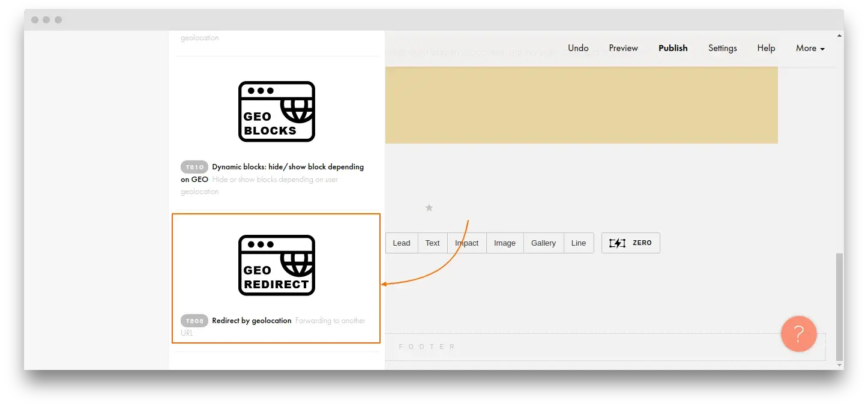The width and height of the screenshot is (868, 412).
Task: Click the GEO BLOCKS browser icon
Action: pyautogui.click(x=277, y=112)
